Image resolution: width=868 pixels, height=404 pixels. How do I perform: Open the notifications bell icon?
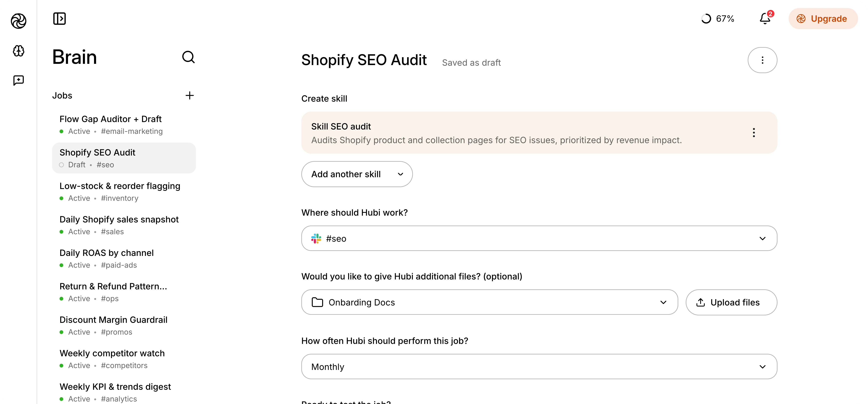765,18
